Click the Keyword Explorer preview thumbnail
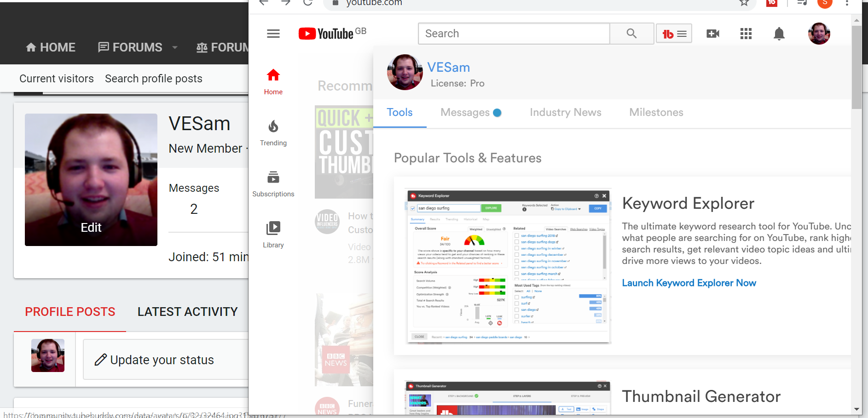Image resolution: width=868 pixels, height=418 pixels. [x=508, y=266]
